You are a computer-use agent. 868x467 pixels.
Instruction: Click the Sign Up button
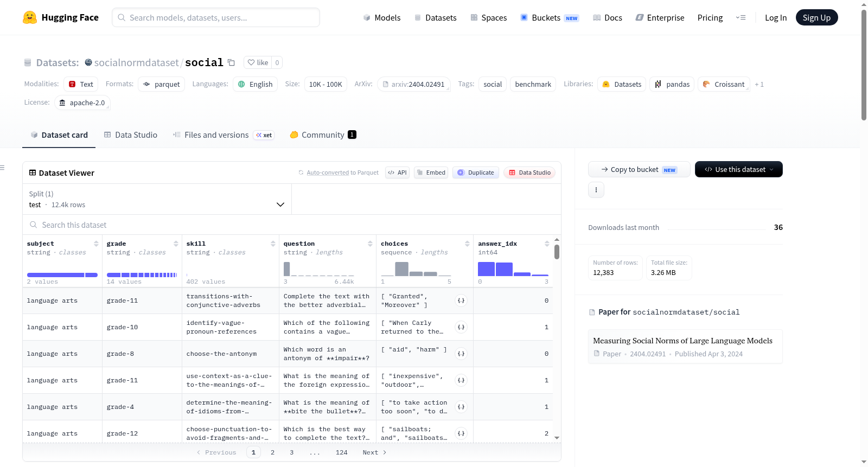pyautogui.click(x=816, y=17)
